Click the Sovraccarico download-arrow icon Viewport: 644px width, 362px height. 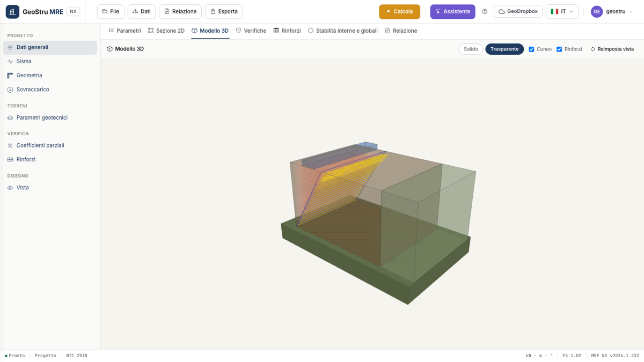coord(10,90)
